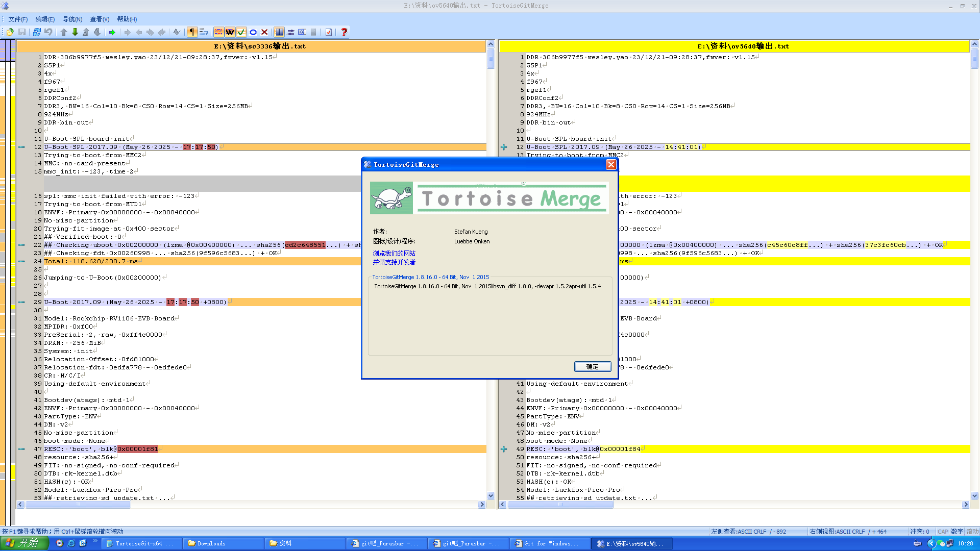The height and width of the screenshot is (551, 980).
Task: Click the Tortoise Merge logo banner
Action: [x=489, y=198]
